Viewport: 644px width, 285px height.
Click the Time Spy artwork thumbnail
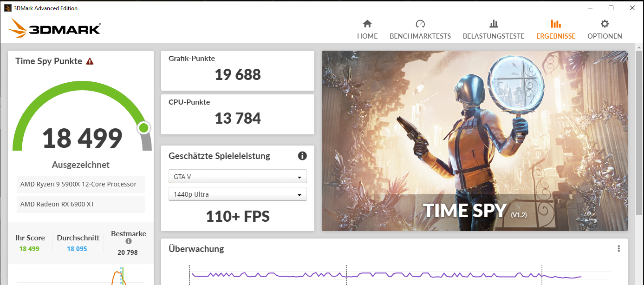point(475,141)
